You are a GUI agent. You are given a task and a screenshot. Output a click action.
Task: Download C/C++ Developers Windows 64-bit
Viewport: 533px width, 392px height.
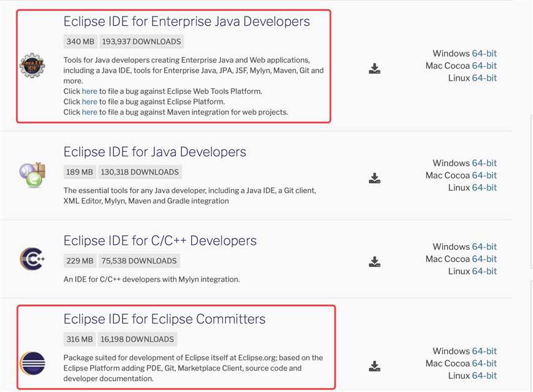(x=484, y=246)
